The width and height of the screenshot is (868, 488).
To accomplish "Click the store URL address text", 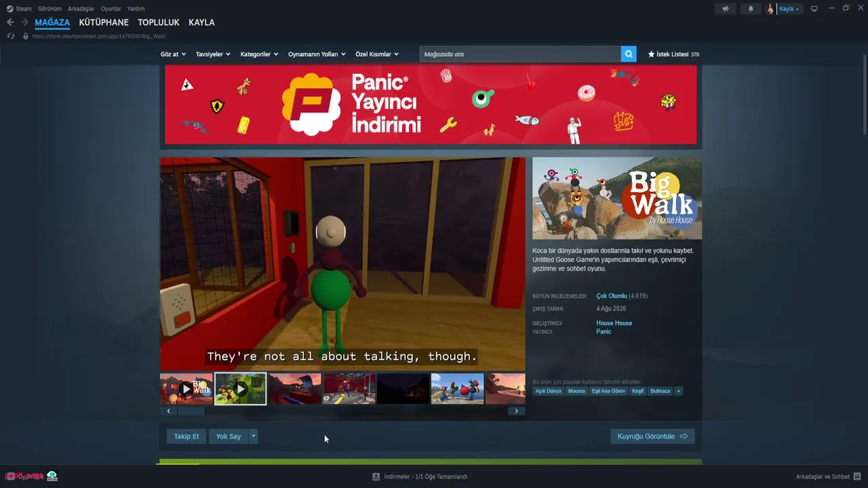I will [x=99, y=36].
